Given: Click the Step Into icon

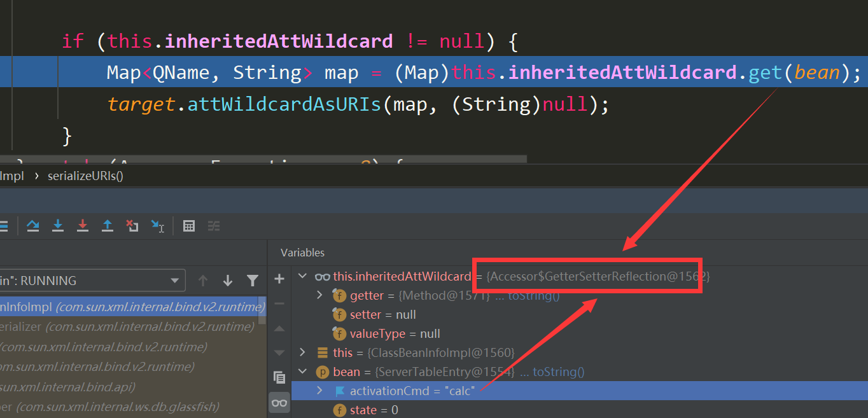Looking at the screenshot, I should click(x=58, y=226).
